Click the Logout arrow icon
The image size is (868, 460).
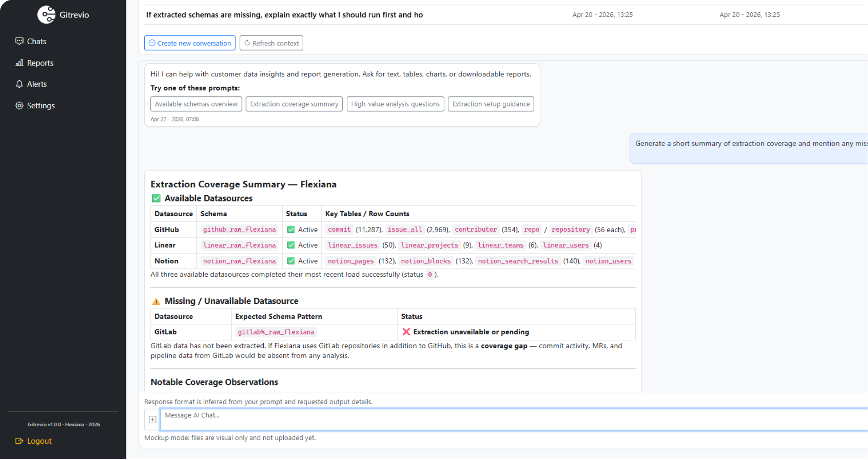point(19,441)
